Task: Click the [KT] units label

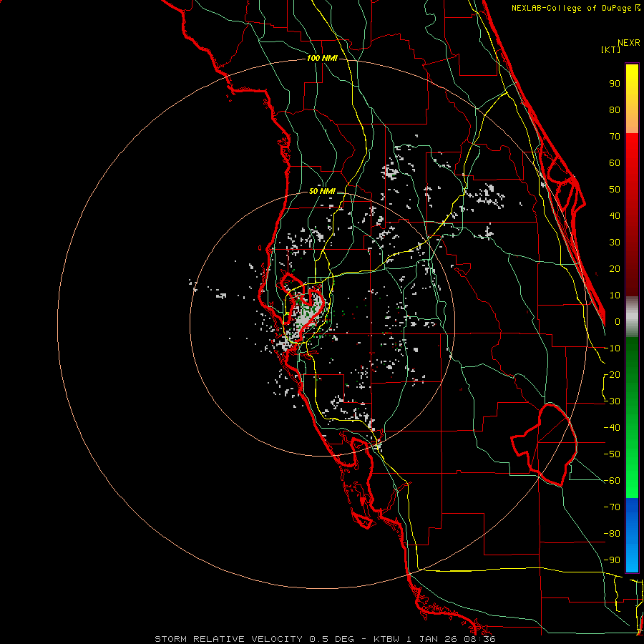Action: 611,49
